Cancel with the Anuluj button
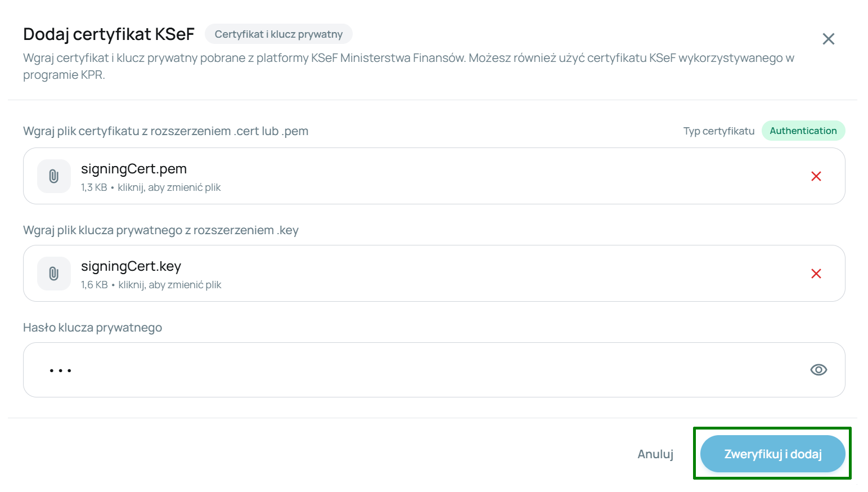Viewport: 868px width, 492px height. [655, 454]
